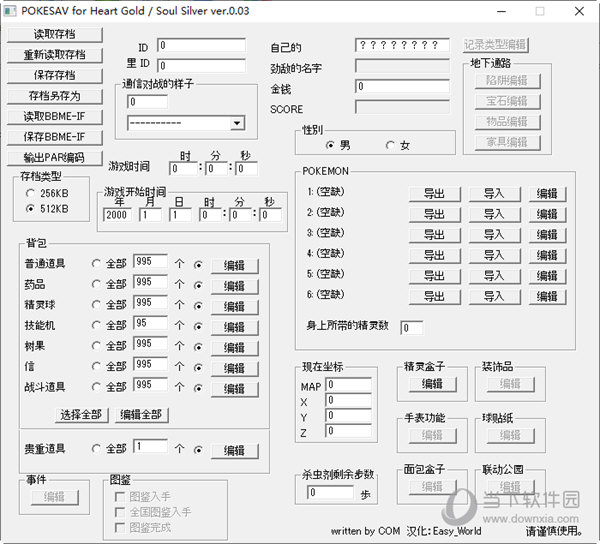Edit 普通道具 with its 编辑 button
The width and height of the screenshot is (600, 544).
(235, 265)
